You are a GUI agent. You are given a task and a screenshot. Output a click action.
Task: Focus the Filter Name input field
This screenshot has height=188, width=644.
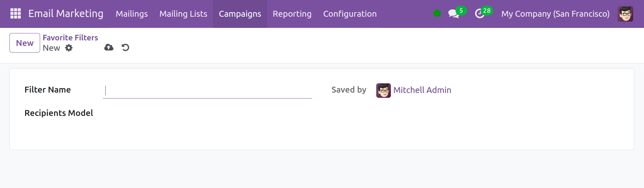coord(207,91)
